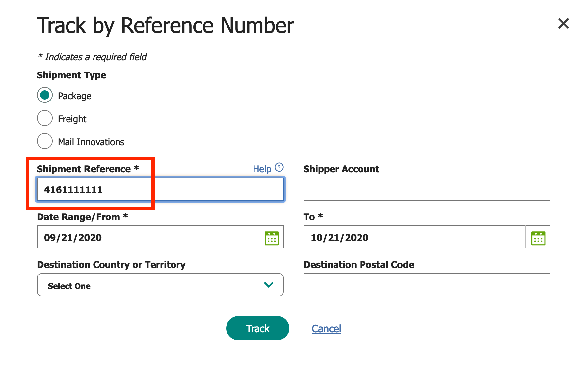Edit the Date Range/From date field
Image resolution: width=588 pixels, height=377 pixels.
point(148,237)
